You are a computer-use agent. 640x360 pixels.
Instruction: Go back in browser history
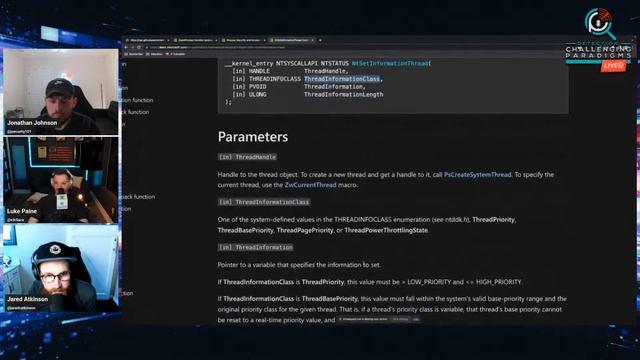click(x=126, y=47)
